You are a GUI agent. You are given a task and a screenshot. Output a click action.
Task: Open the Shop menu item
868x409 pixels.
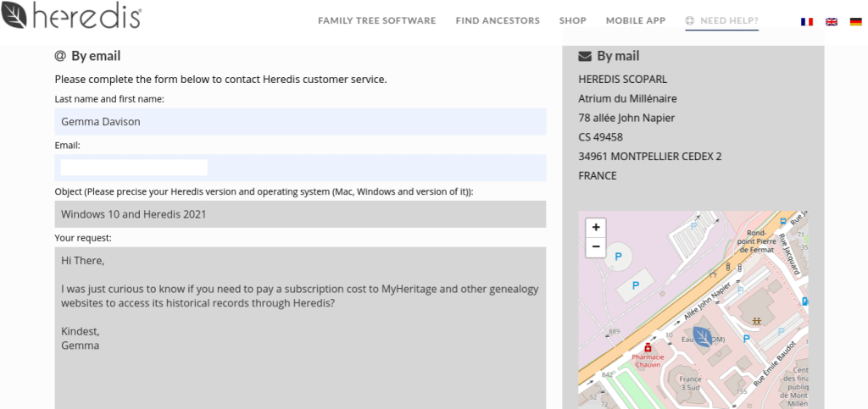point(572,21)
